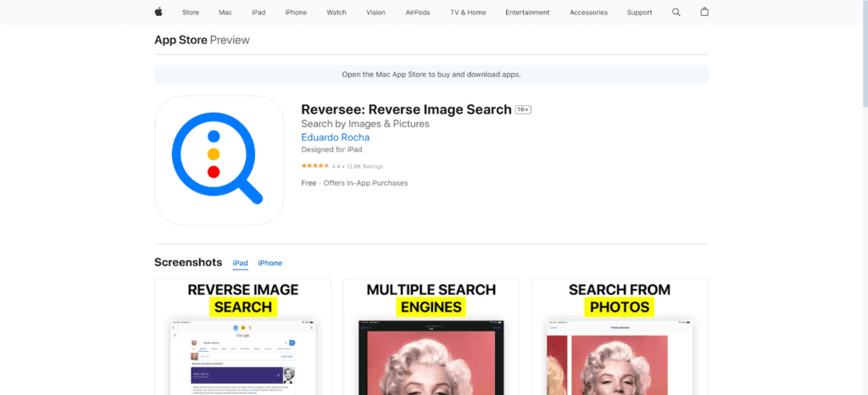Open the Vision menu item

coord(376,13)
